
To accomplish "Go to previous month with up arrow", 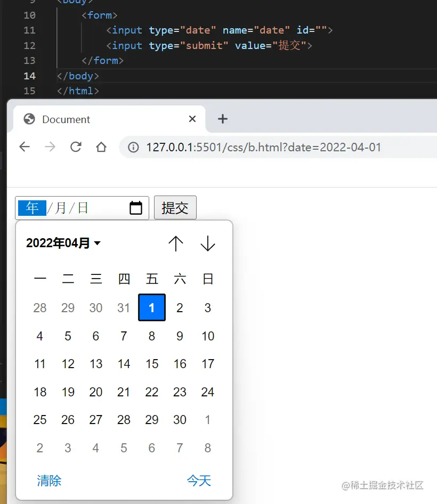I will click(x=176, y=243).
